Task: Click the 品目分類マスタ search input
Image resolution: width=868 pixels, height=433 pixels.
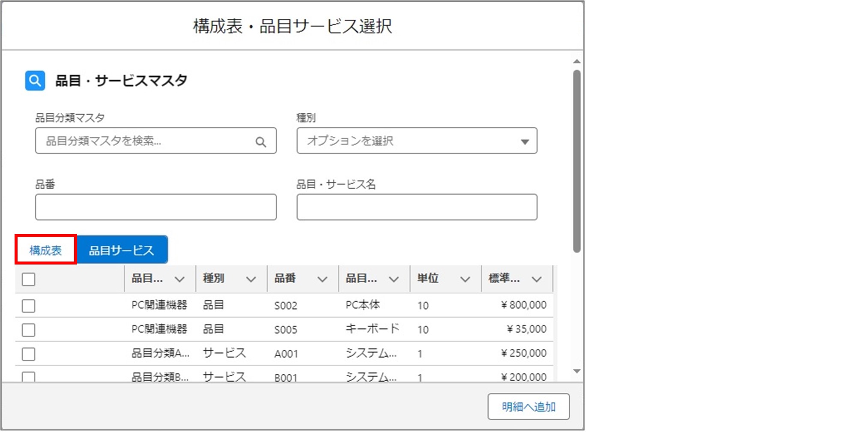Action: click(x=156, y=141)
